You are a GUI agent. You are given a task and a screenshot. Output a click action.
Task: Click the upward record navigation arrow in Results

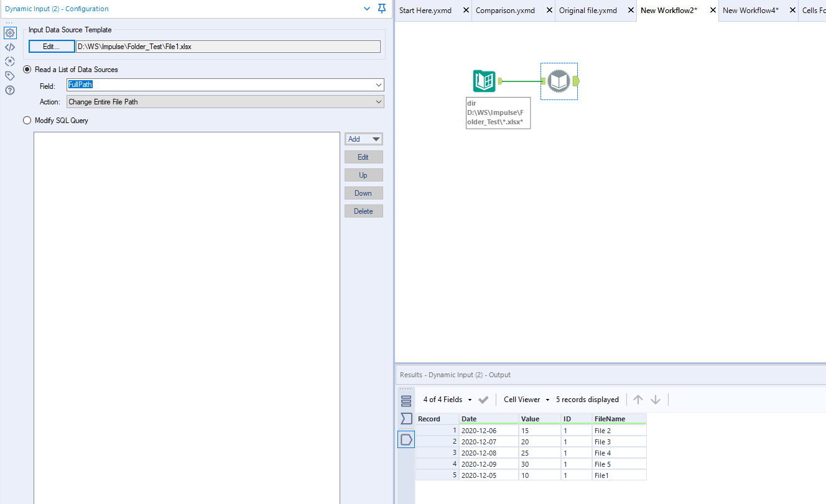(x=638, y=400)
